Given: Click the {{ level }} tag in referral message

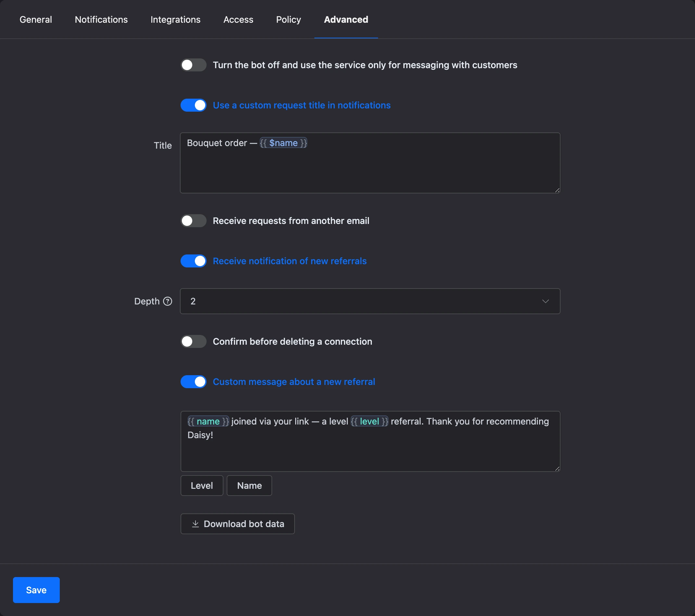Looking at the screenshot, I should [369, 422].
